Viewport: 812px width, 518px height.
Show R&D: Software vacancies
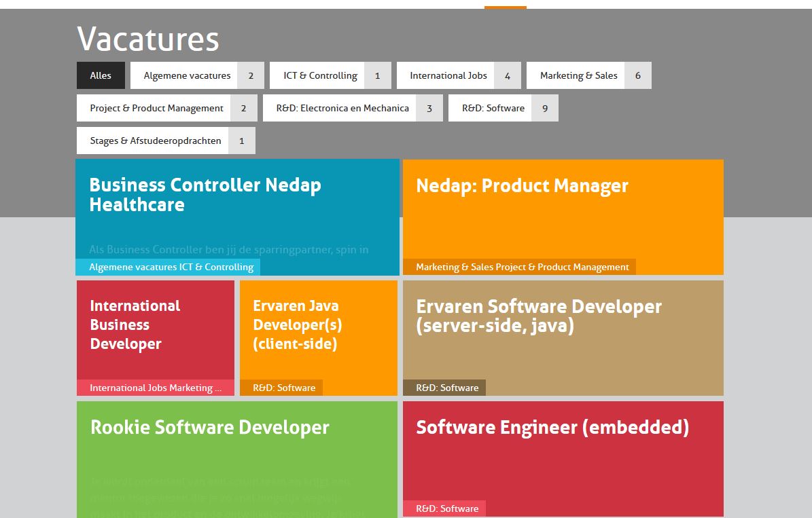[503, 108]
